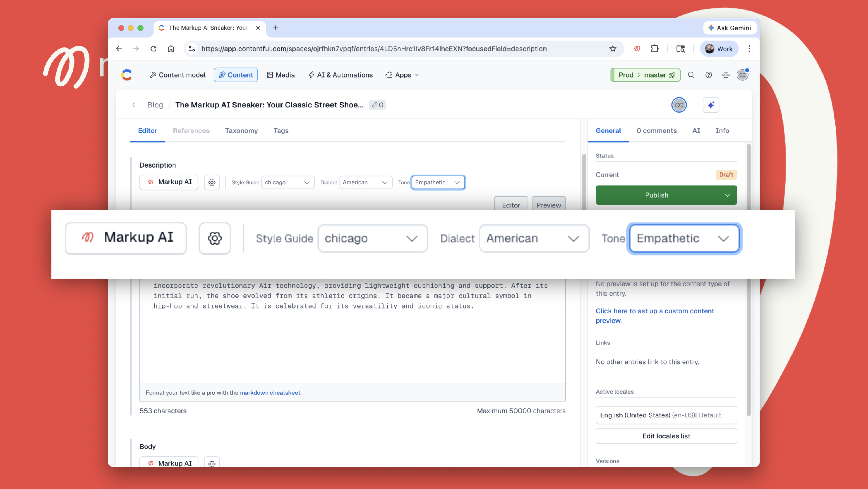The height and width of the screenshot is (489, 868).
Task: Open the help question mark icon
Action: (x=708, y=75)
